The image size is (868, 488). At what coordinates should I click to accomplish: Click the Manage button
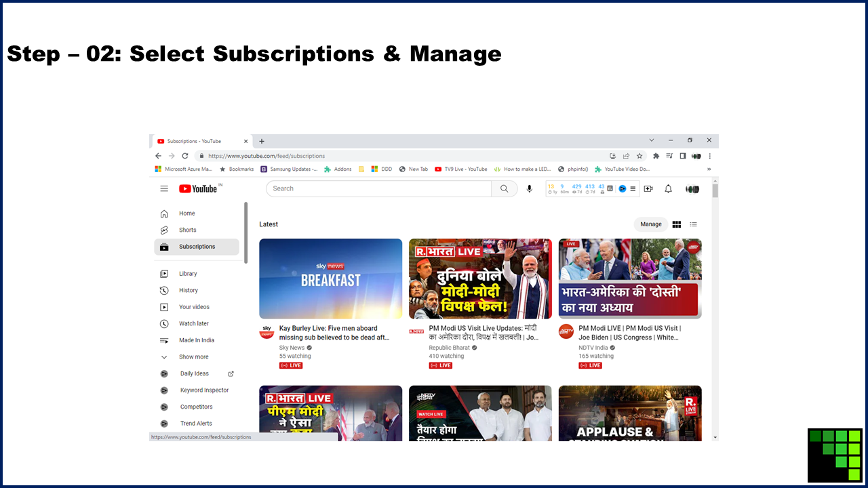click(651, 224)
